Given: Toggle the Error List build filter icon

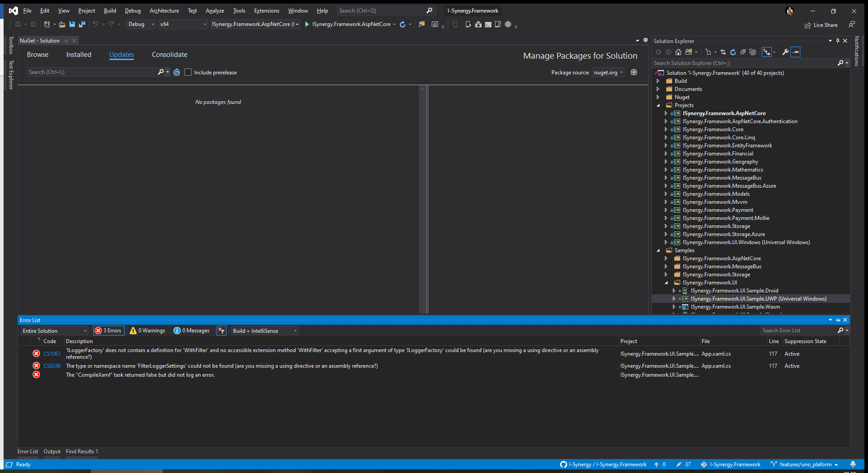Looking at the screenshot, I should point(221,331).
